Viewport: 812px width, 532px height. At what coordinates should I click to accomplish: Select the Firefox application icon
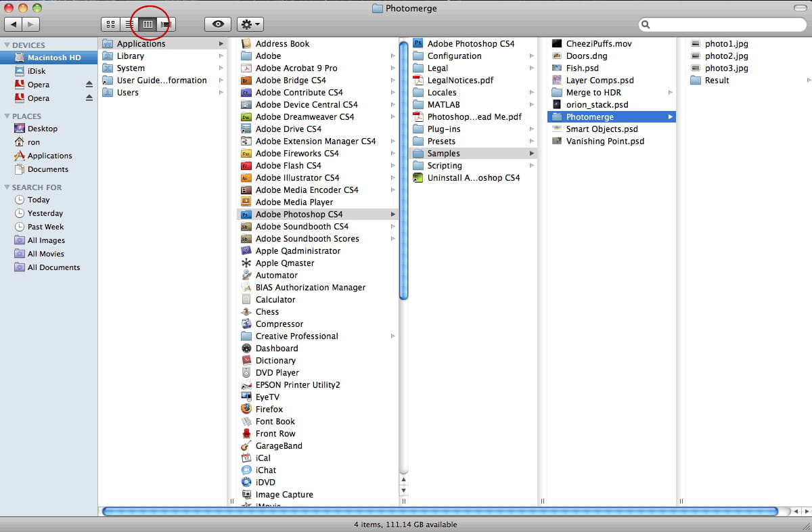(x=246, y=409)
